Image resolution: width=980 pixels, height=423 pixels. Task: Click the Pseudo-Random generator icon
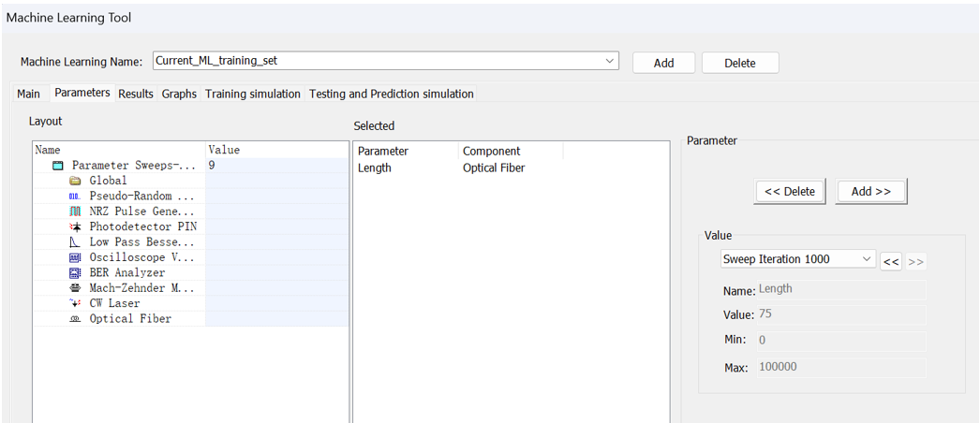75,197
